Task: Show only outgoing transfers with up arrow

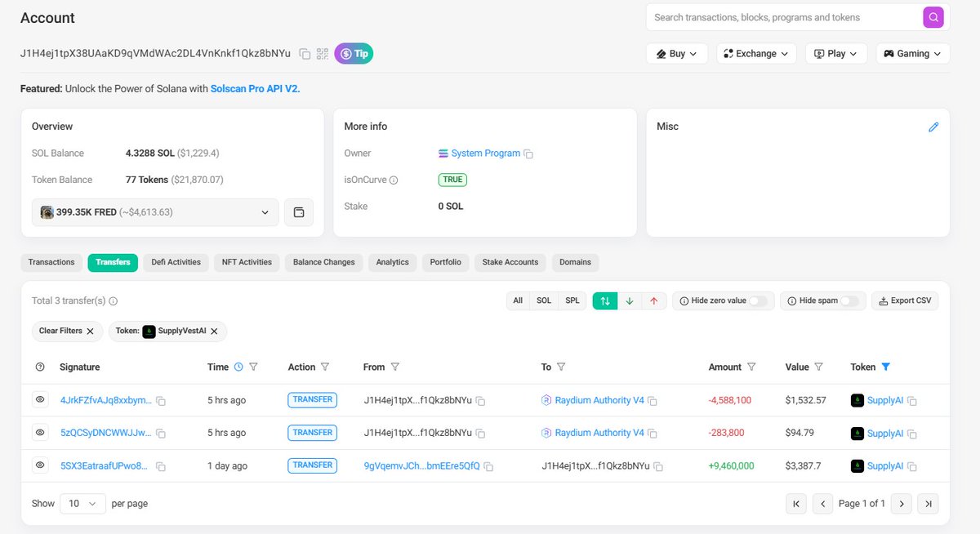Action: tap(654, 300)
